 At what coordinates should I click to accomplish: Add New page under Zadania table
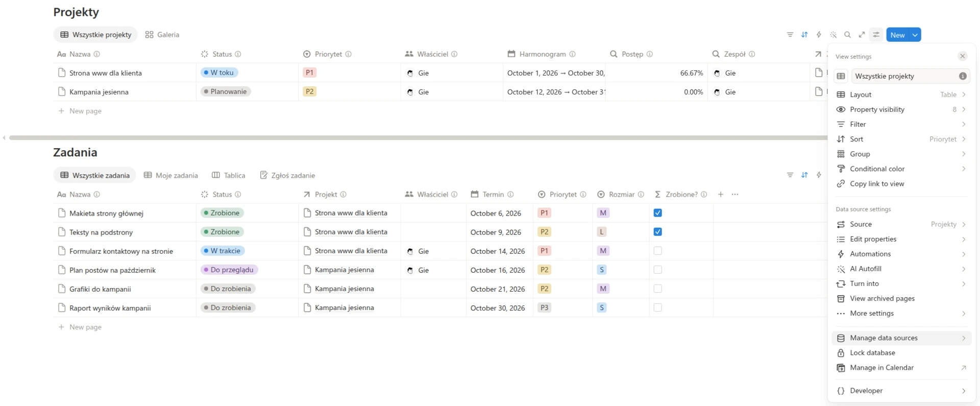coord(80,327)
